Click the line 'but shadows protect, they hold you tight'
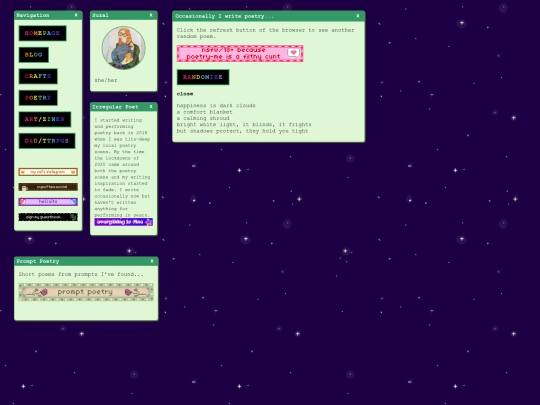Screen dimensions: 540x405 [242, 131]
